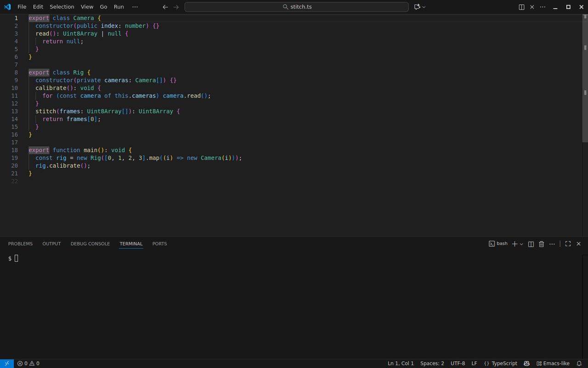This screenshot has height=368, width=588.
Task: Open the File menu
Action: coord(22,7)
